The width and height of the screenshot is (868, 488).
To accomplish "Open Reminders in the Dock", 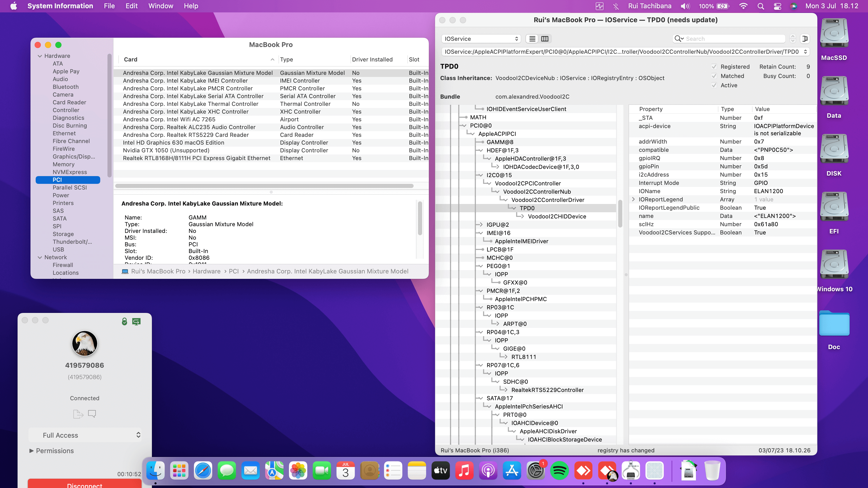I will point(393,470).
